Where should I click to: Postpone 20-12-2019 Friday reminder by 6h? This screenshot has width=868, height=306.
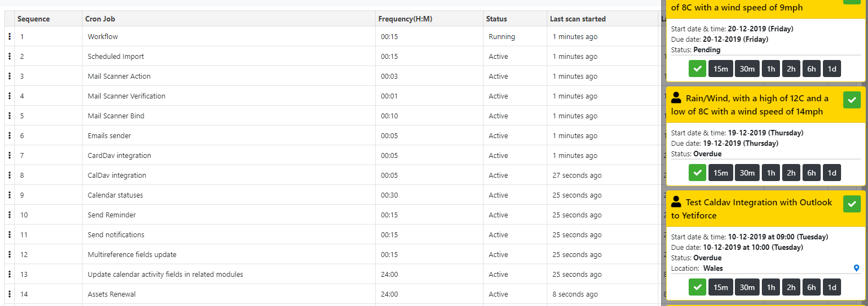click(x=811, y=69)
